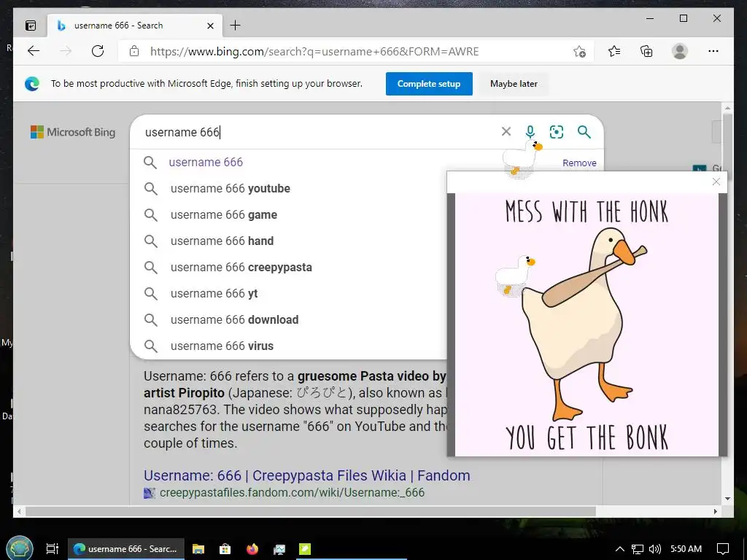Viewport: 747px width, 560px height.
Task: Select suggestion username 666 virus
Action: [222, 346]
